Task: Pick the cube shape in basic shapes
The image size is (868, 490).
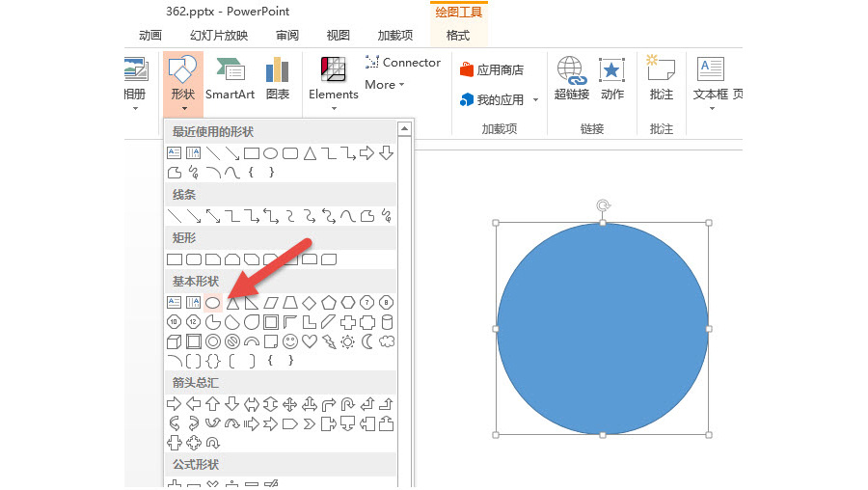Action: pos(174,341)
